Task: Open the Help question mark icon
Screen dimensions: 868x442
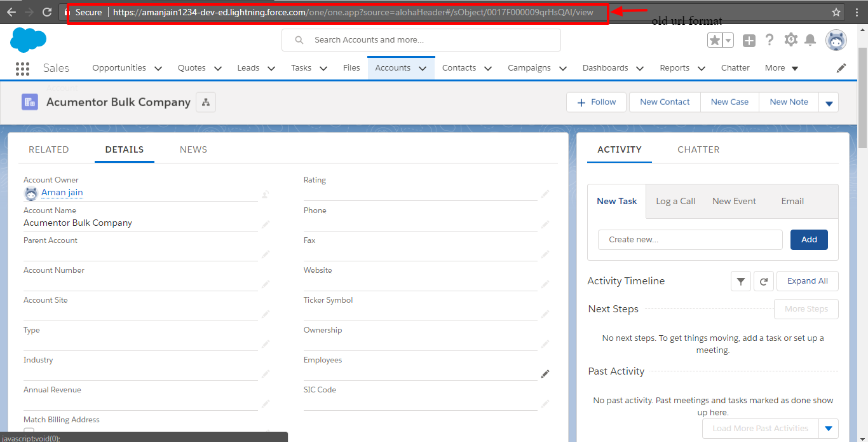Action: [x=770, y=40]
